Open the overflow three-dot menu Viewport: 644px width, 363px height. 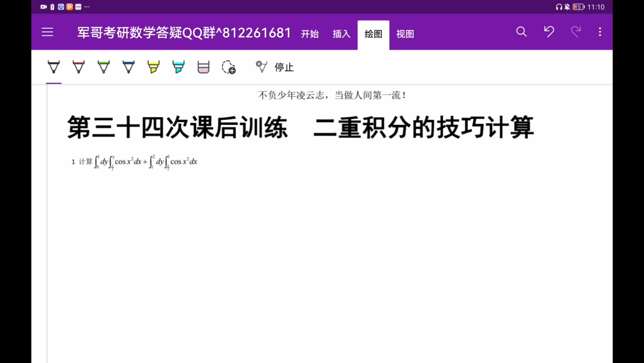click(600, 32)
